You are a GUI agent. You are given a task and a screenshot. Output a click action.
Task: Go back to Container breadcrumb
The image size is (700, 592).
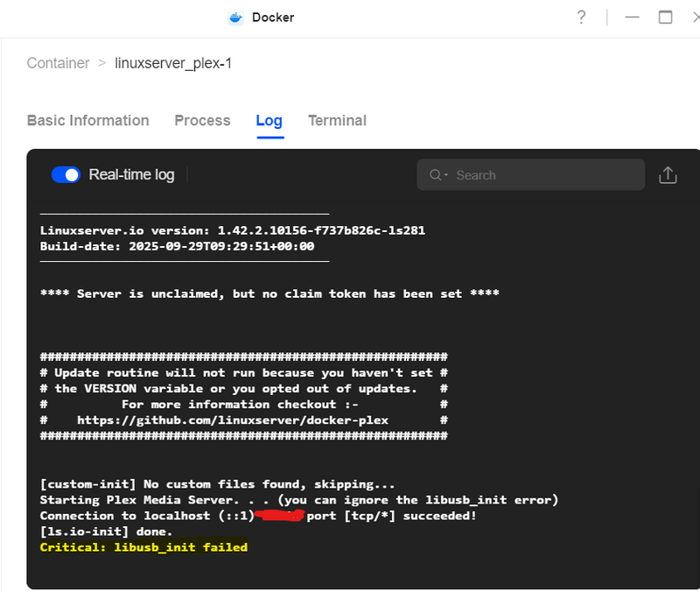coord(58,63)
